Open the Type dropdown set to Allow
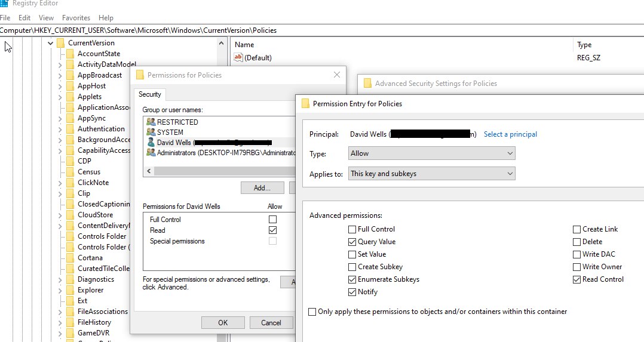 (x=432, y=153)
